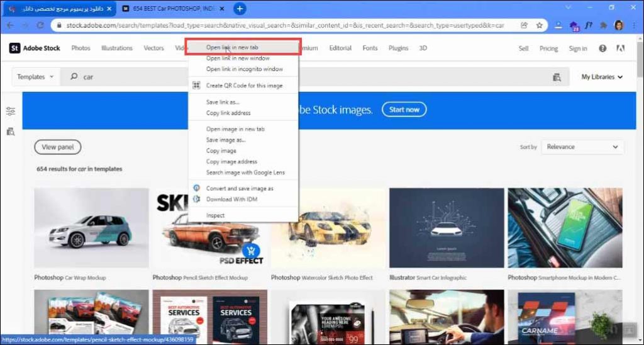
Task: Select Save link as...
Action: pos(243,102)
